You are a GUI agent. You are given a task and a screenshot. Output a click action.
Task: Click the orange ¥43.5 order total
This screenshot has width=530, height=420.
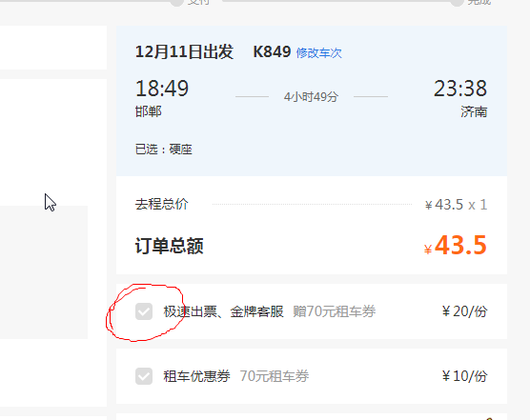point(456,245)
